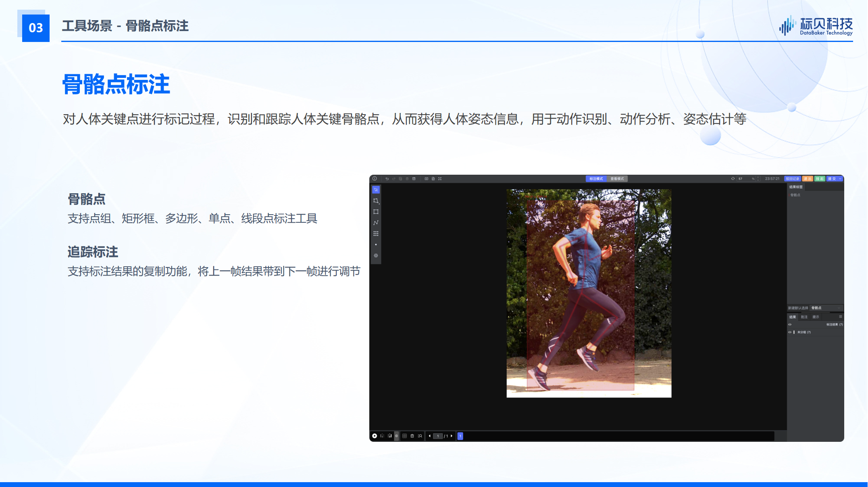
Task: Click the play button in the bottom bar
Action: 375,436
